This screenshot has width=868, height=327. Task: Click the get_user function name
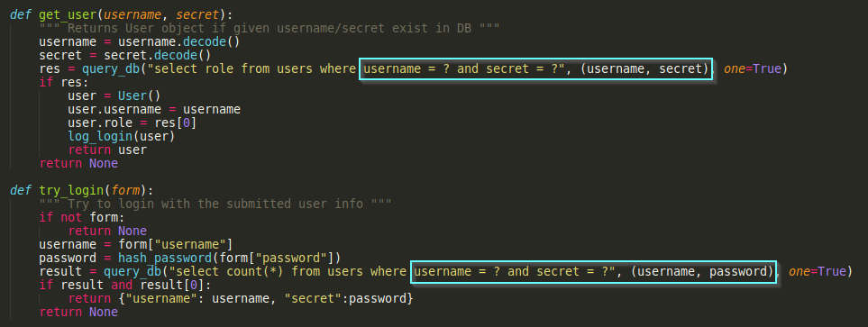(68, 15)
